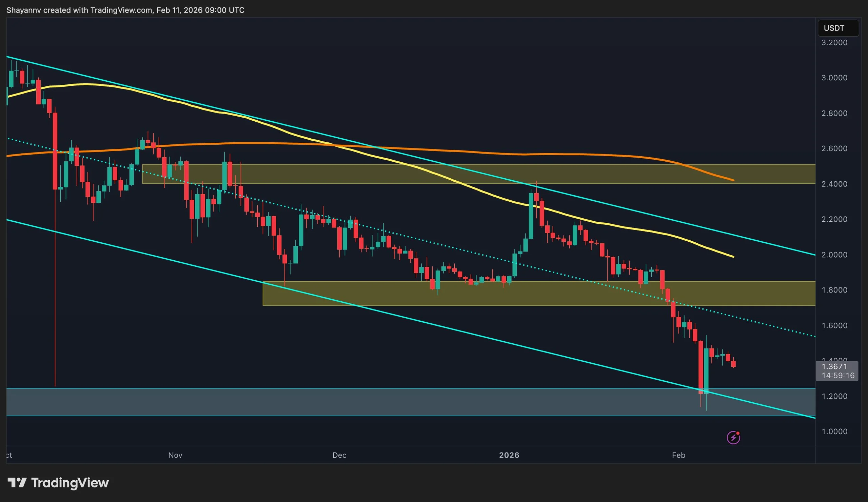The image size is (868, 502).
Task: Select the Feb label on the time axis
Action: point(679,455)
